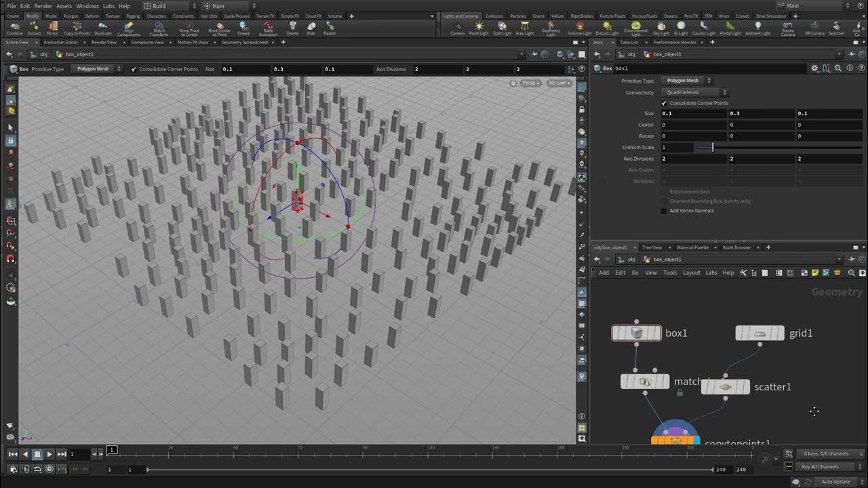Screen dimensions: 868x488
Task: Adjust the Uniform Scale slider
Action: coord(778,147)
